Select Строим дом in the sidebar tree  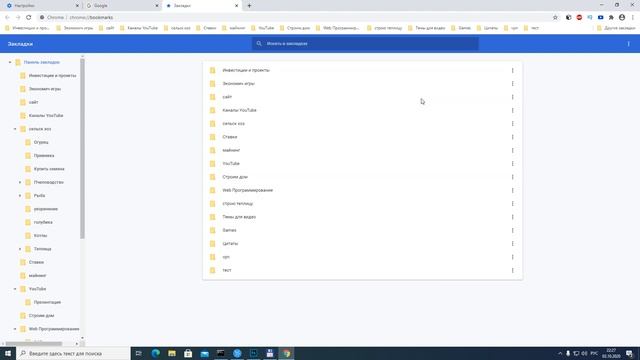(x=41, y=316)
